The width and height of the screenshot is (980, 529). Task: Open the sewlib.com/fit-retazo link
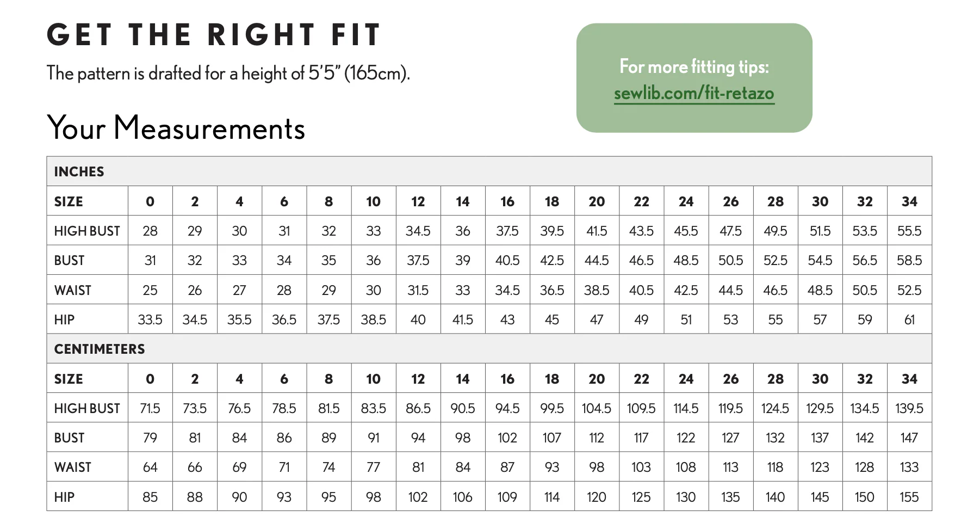coord(694,93)
